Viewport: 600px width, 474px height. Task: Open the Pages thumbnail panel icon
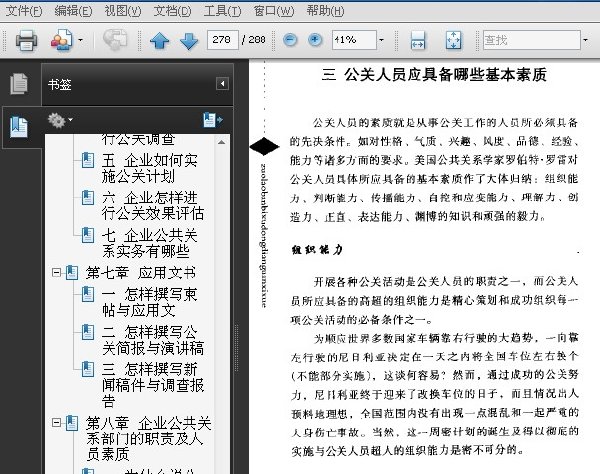[19, 84]
